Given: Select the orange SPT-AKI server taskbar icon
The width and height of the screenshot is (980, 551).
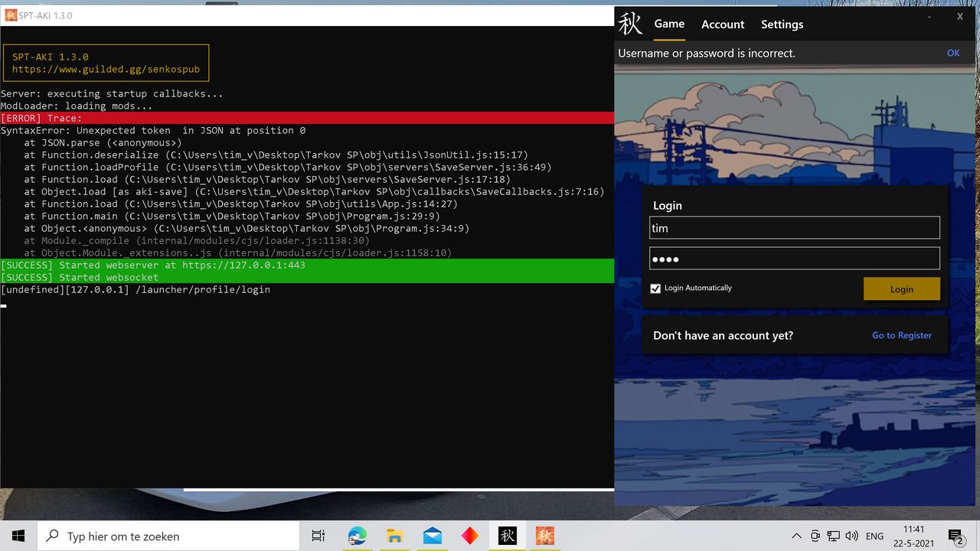Looking at the screenshot, I should point(544,536).
